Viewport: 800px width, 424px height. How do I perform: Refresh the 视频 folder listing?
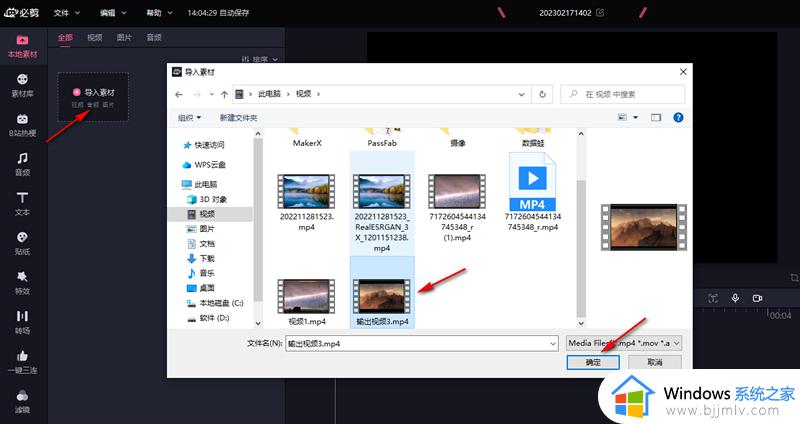tap(542, 94)
